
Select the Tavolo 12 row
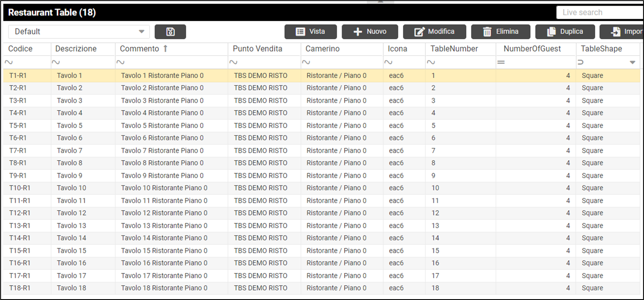71,213
